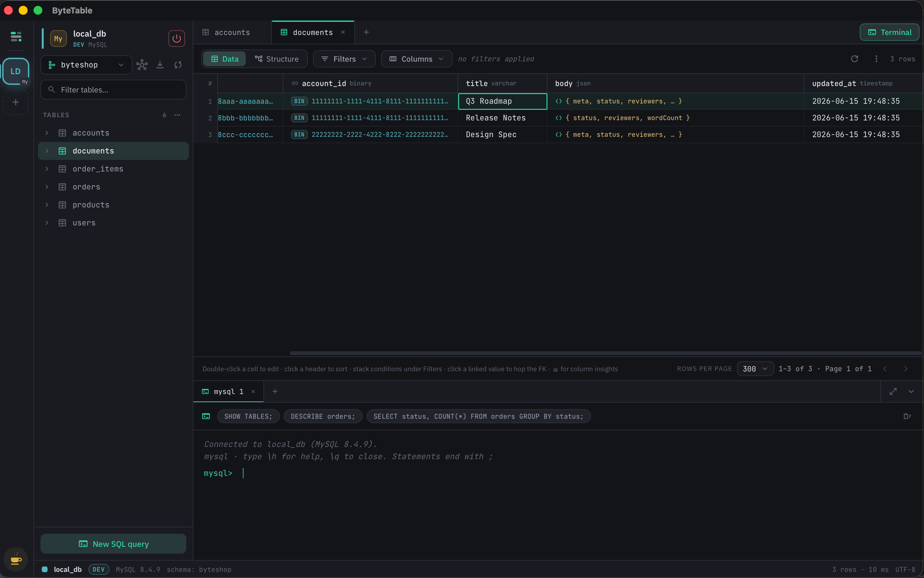This screenshot has height=578, width=924.
Task: Add a new terminal session tab
Action: click(x=275, y=391)
